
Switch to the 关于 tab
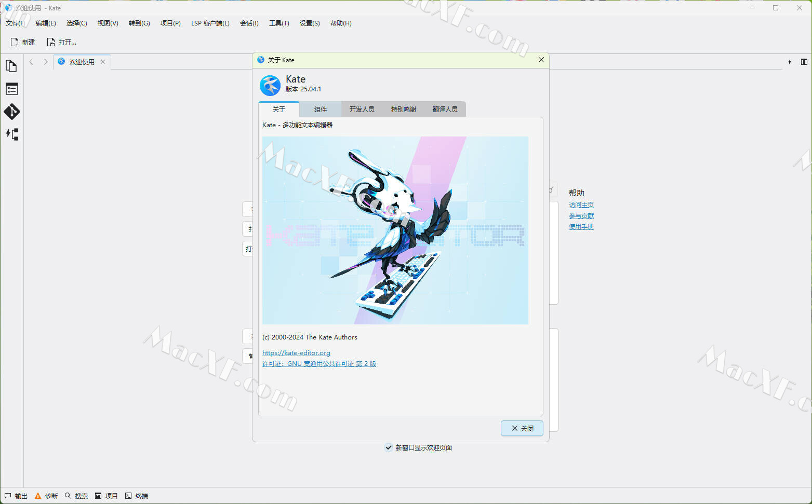tap(279, 109)
